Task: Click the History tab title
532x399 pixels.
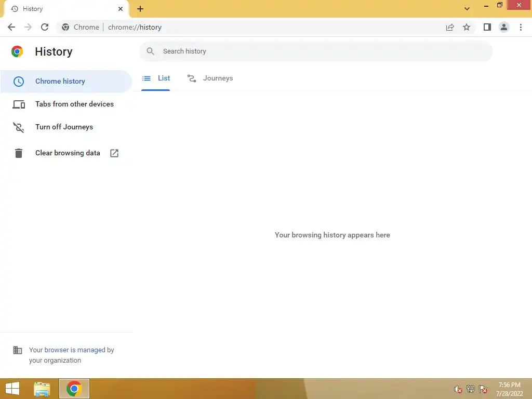Action: 33,9
